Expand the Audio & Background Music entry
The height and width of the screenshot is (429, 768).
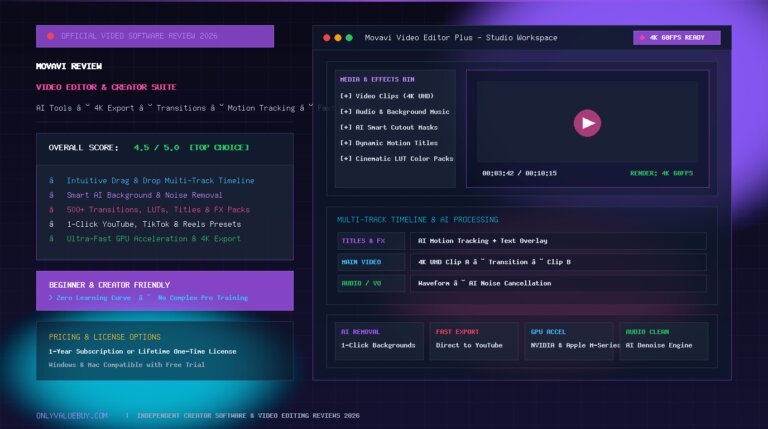click(x=395, y=112)
